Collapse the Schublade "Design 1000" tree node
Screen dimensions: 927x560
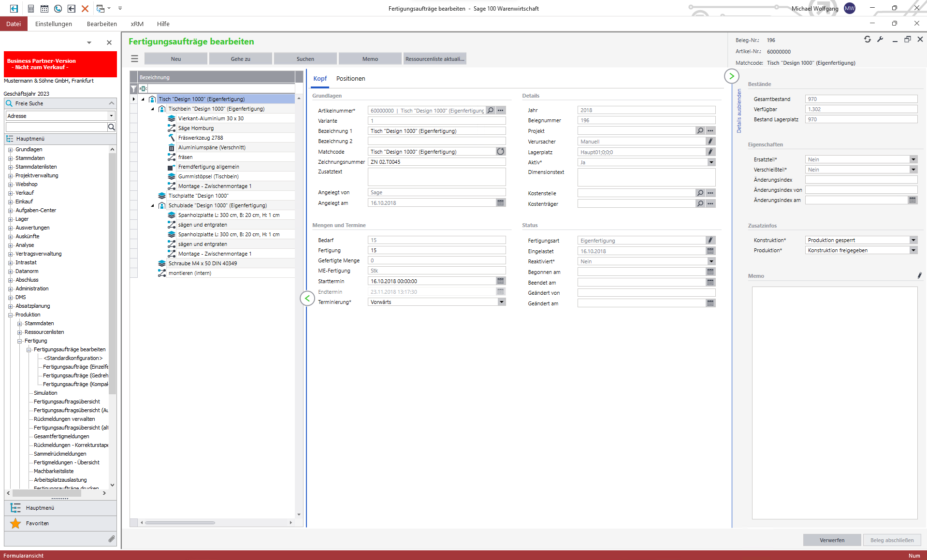pyautogui.click(x=153, y=206)
